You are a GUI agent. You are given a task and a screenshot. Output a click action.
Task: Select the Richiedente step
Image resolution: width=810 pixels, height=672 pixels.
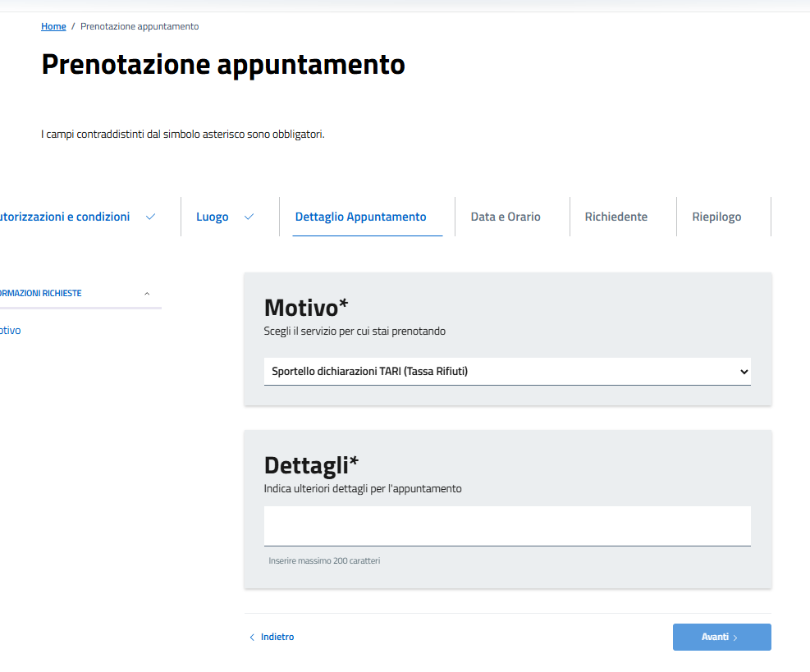[618, 216]
